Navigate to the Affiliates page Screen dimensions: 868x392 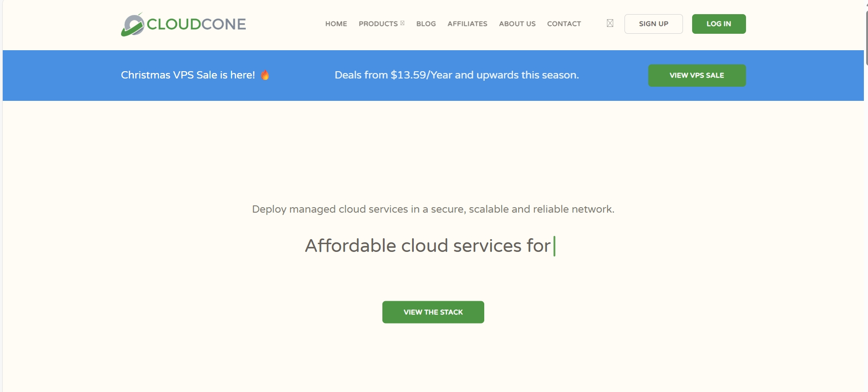coord(467,24)
